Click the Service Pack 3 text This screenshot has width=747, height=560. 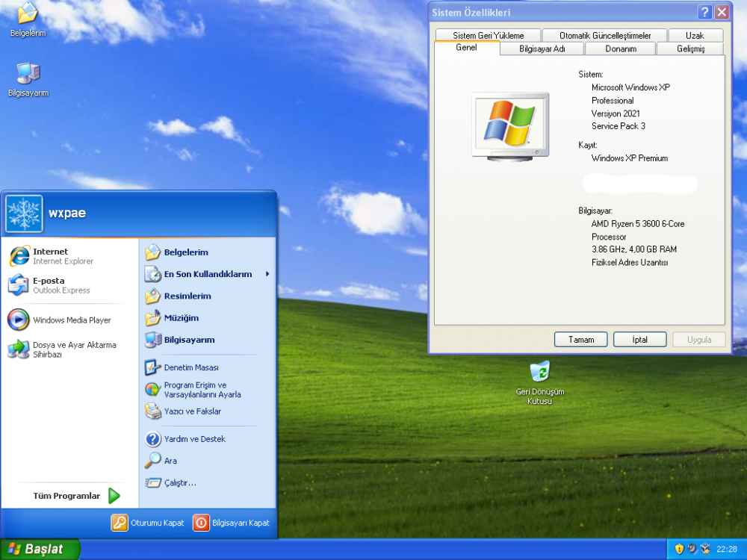click(x=619, y=126)
